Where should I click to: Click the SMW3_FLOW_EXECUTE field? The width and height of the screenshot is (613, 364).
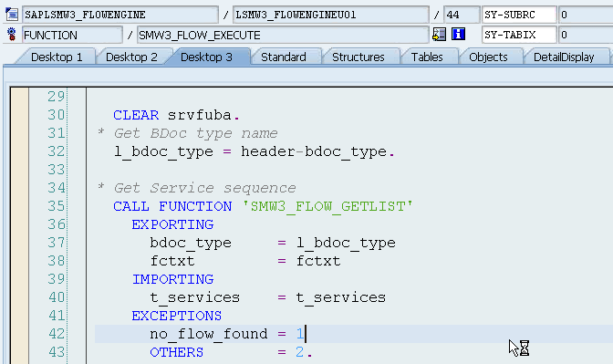click(x=283, y=35)
